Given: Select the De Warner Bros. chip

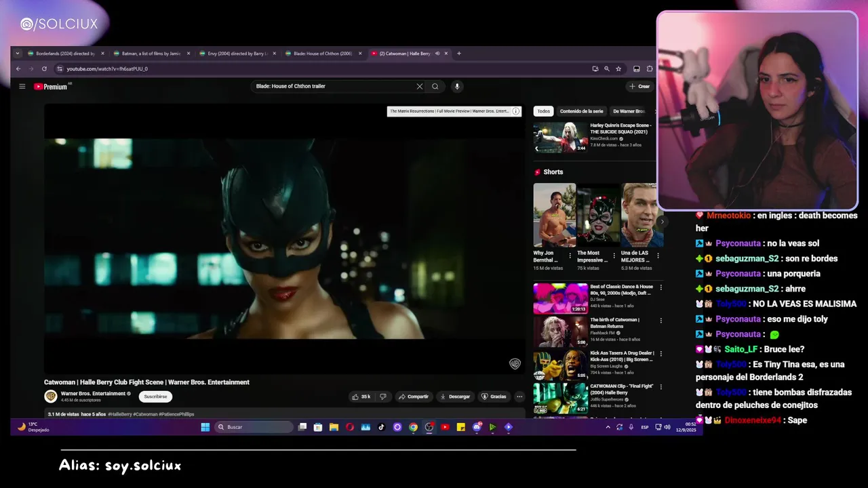Looking at the screenshot, I should click(x=629, y=111).
